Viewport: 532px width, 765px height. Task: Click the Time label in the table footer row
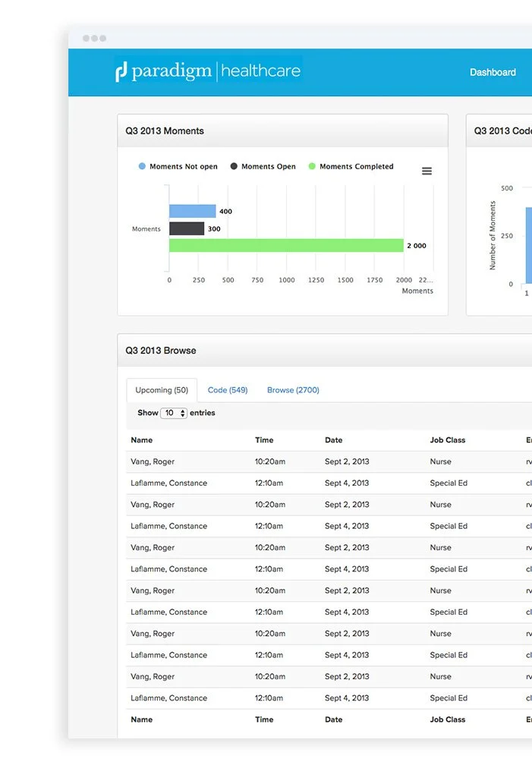pyautogui.click(x=264, y=719)
